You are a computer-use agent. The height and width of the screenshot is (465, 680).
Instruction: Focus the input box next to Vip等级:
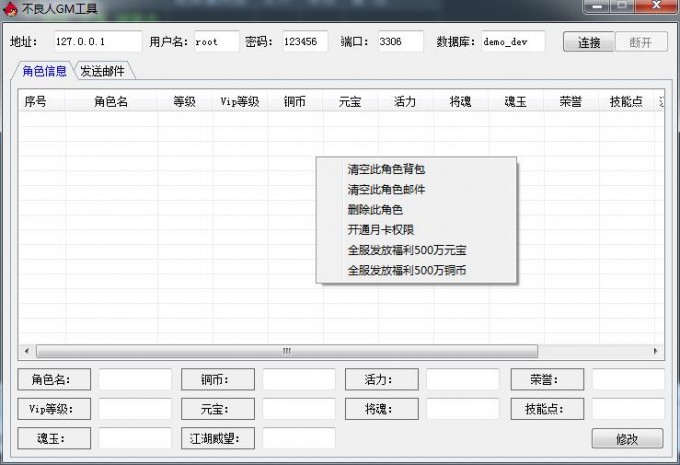pos(135,409)
